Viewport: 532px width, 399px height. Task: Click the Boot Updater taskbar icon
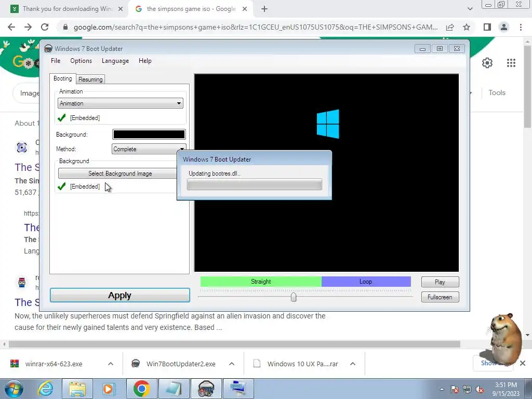206,389
